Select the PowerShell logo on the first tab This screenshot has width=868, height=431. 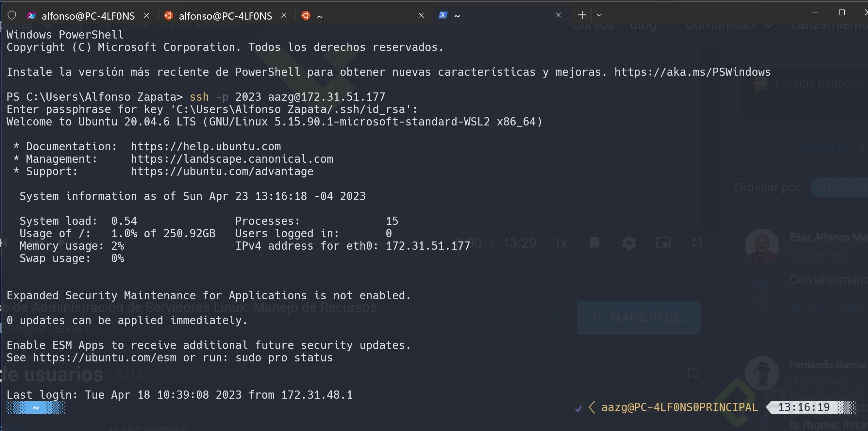(31, 15)
